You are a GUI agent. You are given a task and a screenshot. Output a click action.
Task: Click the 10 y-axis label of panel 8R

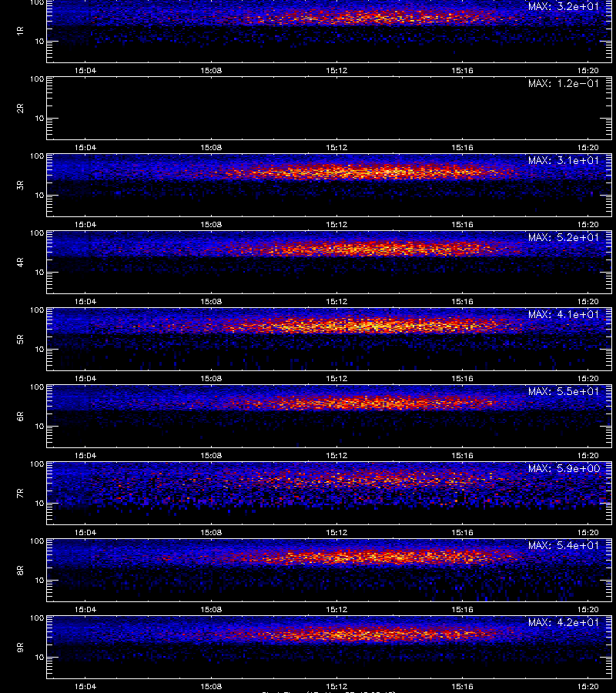point(39,581)
